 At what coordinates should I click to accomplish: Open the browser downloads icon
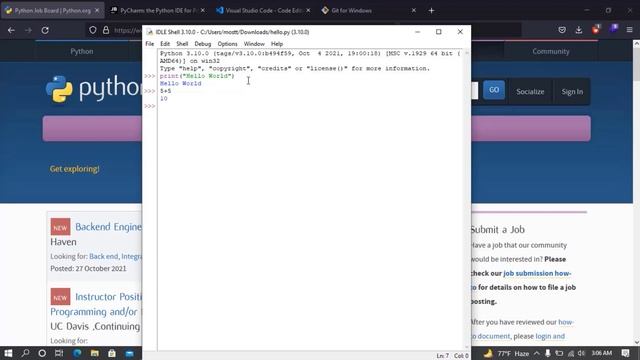coord(579,30)
